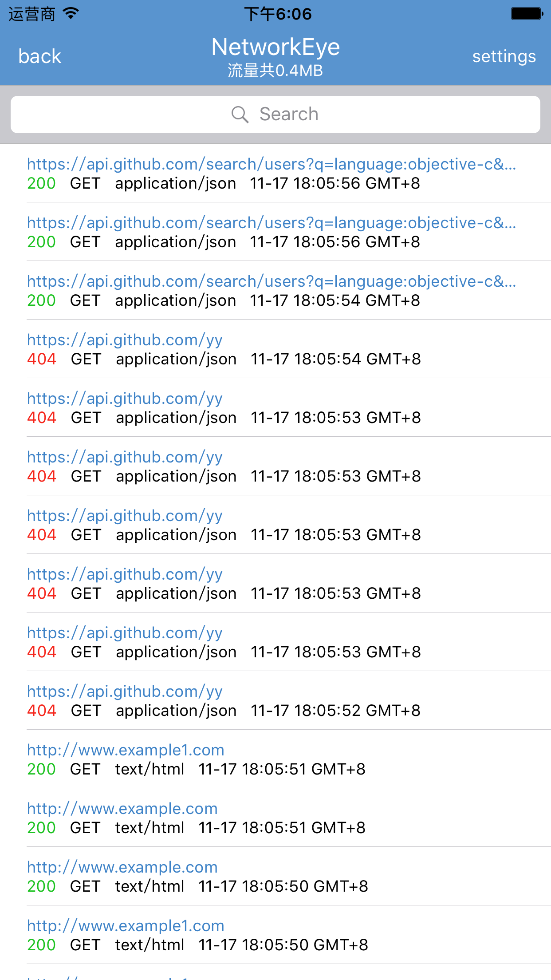Tap the Wi-Fi signal icon in status bar

pos(71,13)
